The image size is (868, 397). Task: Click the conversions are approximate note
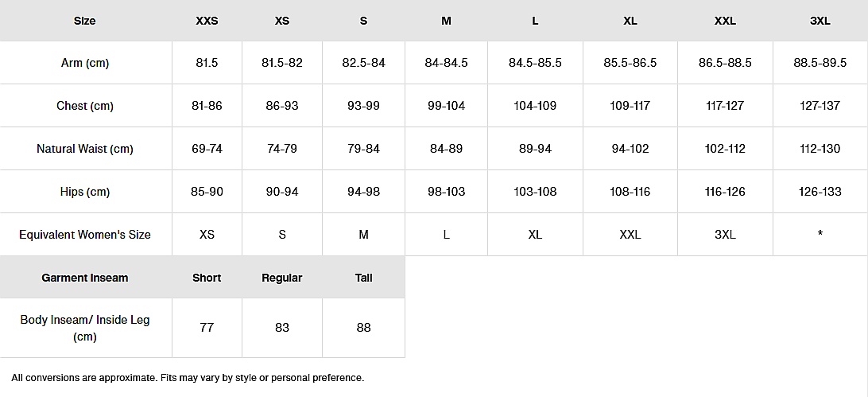[188, 378]
